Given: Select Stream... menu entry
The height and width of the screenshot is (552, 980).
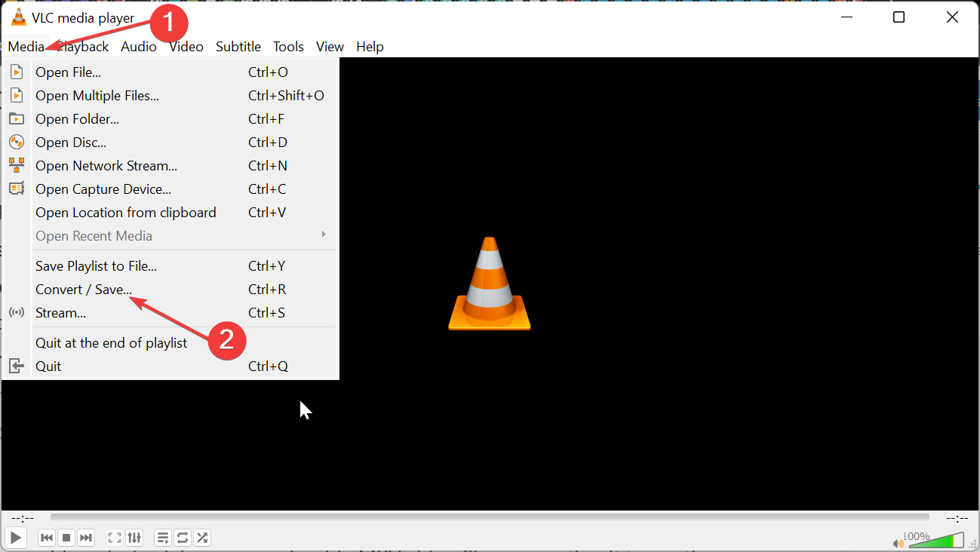Looking at the screenshot, I should coord(171,313).
